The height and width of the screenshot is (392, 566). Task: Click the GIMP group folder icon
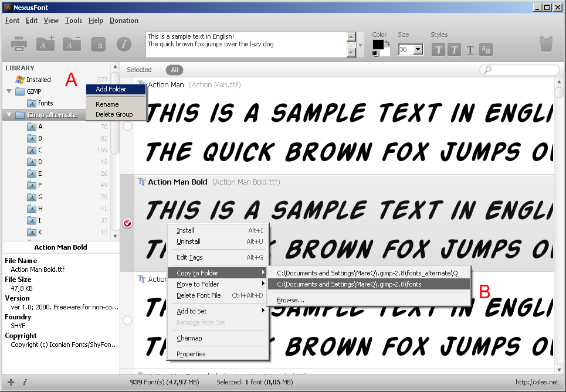coord(20,91)
